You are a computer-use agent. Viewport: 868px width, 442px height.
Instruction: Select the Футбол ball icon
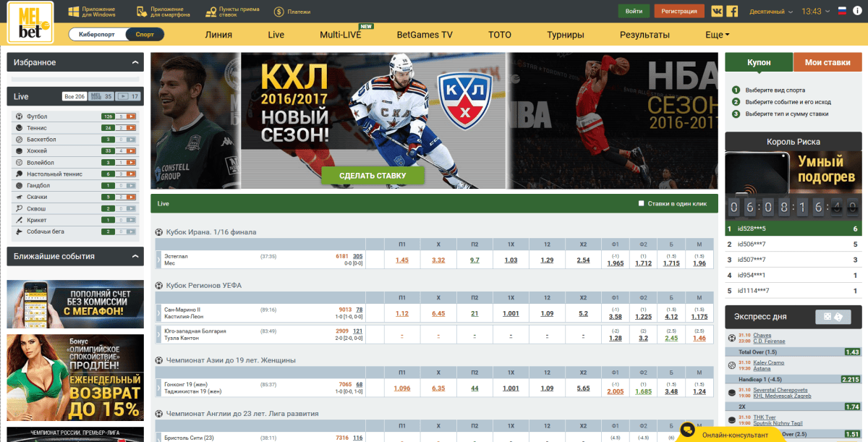pyautogui.click(x=19, y=116)
